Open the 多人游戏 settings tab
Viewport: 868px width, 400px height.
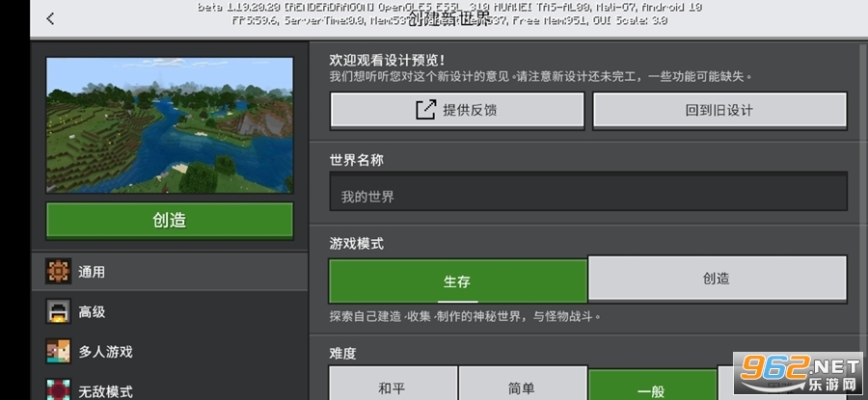pyautogui.click(x=170, y=351)
